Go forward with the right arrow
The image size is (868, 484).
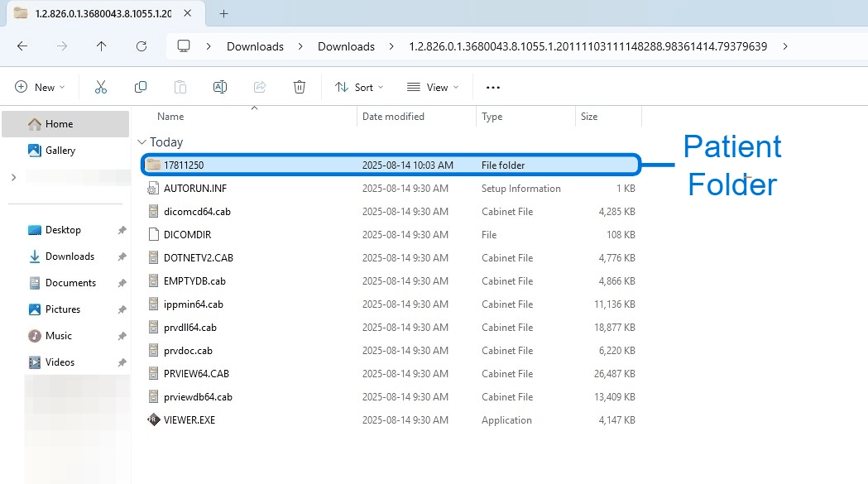(62, 46)
